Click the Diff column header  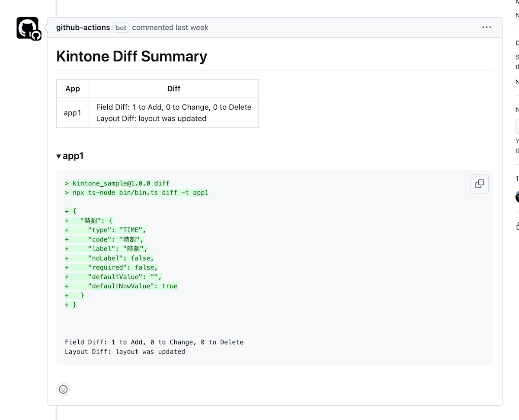[x=174, y=88]
